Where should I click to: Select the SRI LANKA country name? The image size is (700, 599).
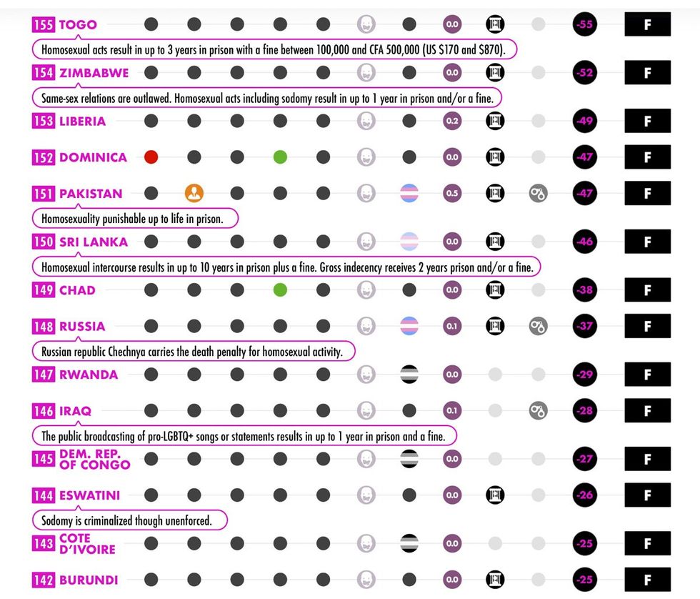(x=92, y=242)
